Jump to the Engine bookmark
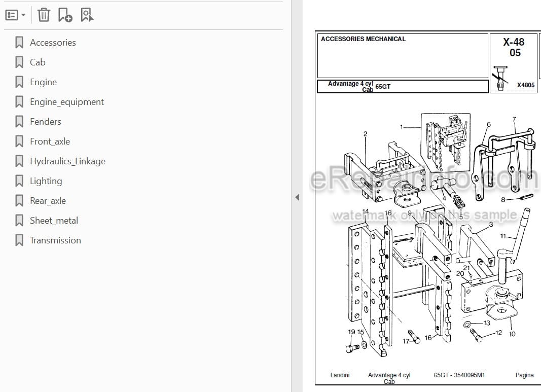This screenshot has height=392, width=541. click(x=43, y=82)
